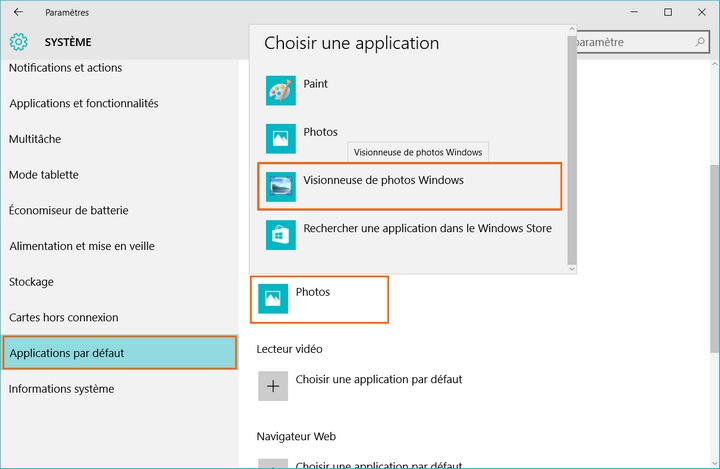Select Applications par défaut
The image size is (720, 469).
[119, 353]
